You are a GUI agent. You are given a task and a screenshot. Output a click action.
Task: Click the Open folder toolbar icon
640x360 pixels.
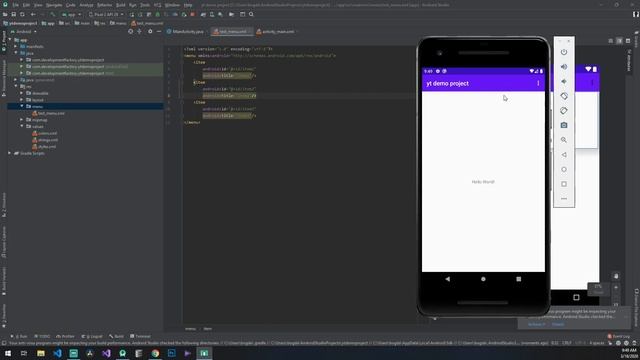coord(5,14)
